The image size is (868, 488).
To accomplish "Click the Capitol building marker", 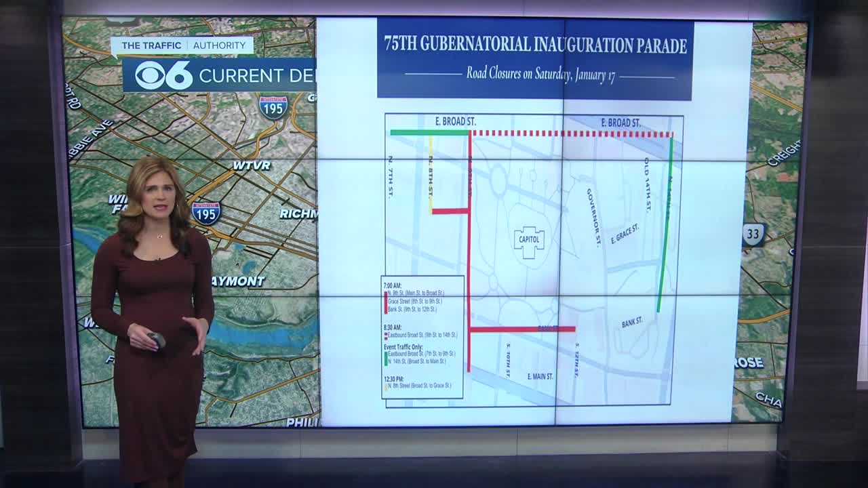I will point(529,240).
